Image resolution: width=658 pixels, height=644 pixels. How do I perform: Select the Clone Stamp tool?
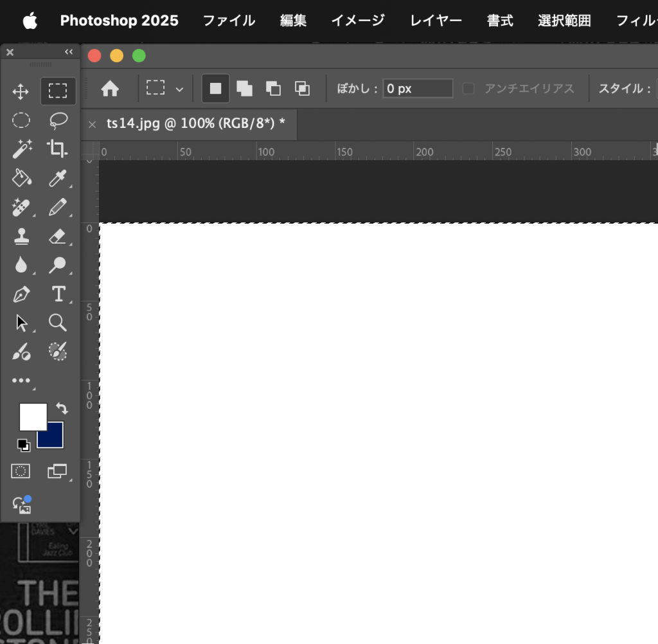(21, 237)
